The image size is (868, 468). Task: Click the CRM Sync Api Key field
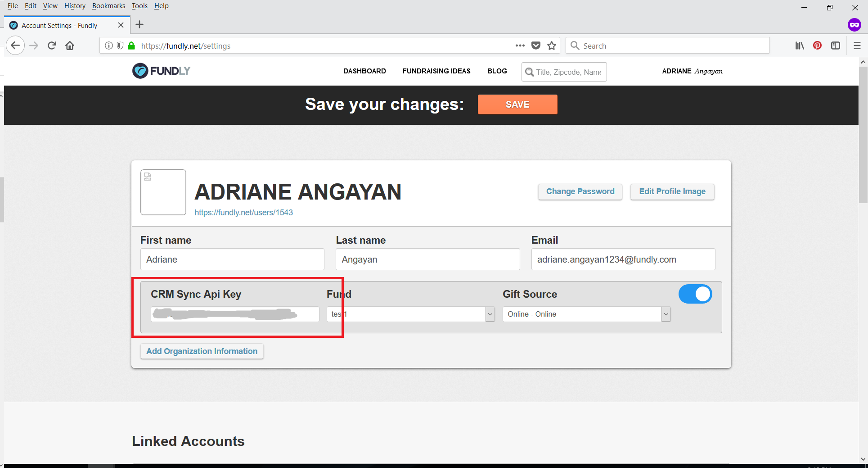(235, 314)
